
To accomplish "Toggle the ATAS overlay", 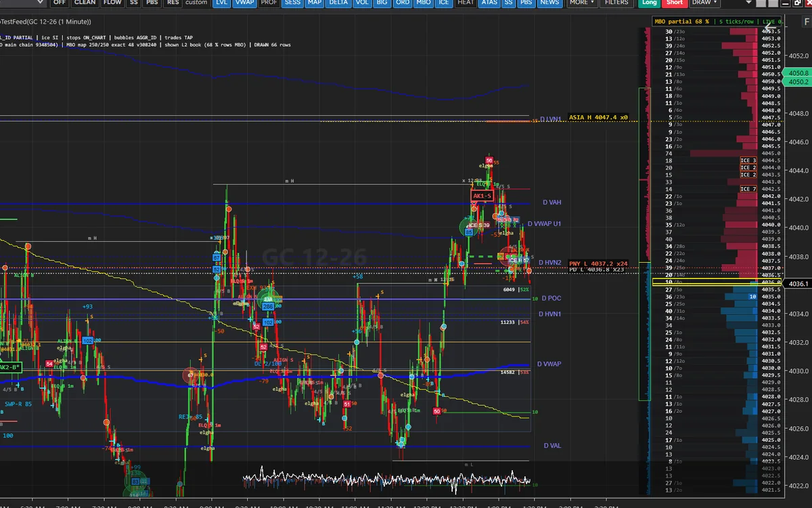I will tap(489, 3).
